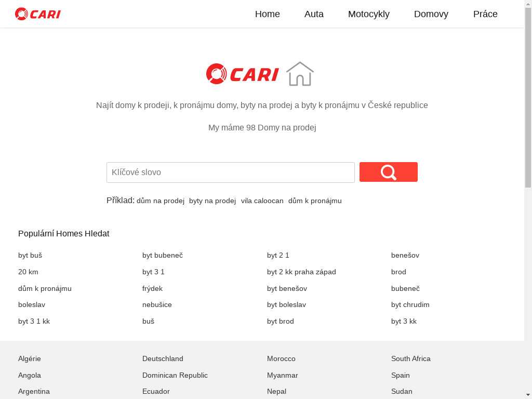Screen dimensions: 532x399
Task: Open the Ecuador country link
Action: [156, 391]
